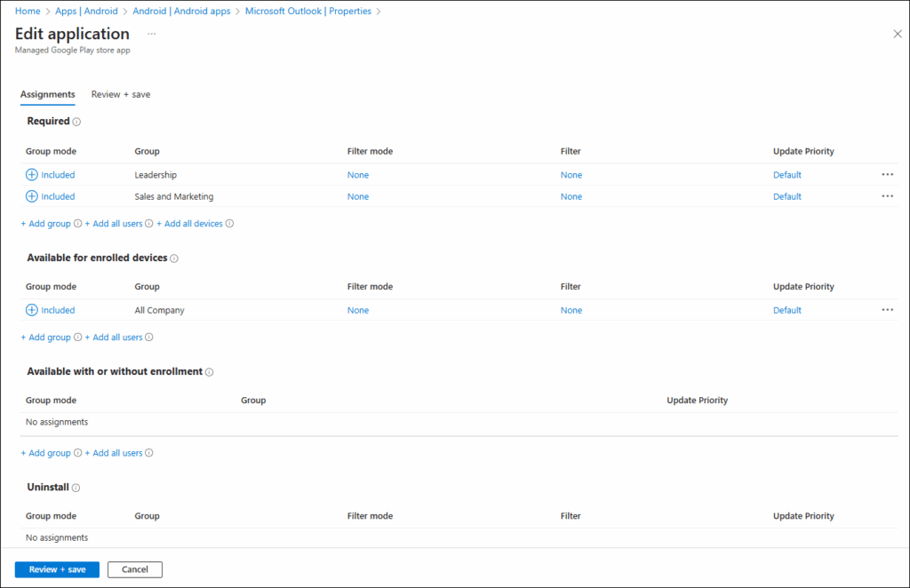This screenshot has height=588, width=910.
Task: Click Add all users under Available for enrolled devices
Action: (114, 337)
